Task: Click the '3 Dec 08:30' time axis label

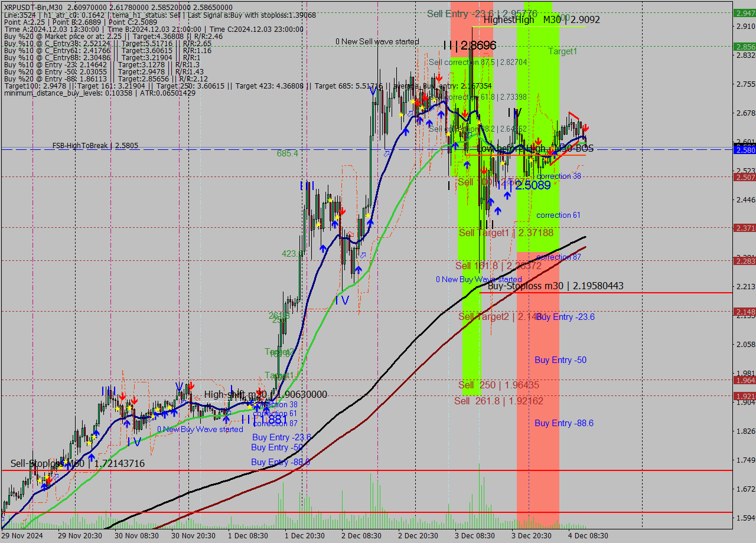Action: click(476, 536)
